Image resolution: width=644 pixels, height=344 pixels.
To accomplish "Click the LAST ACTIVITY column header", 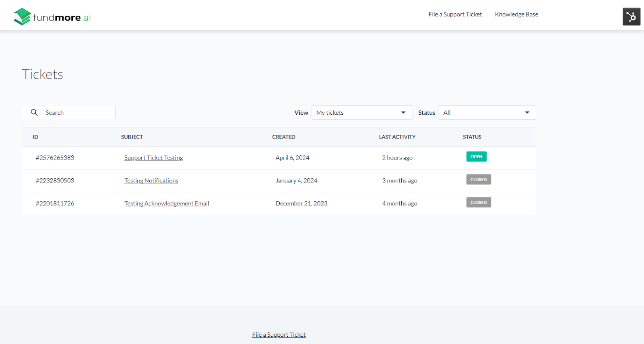I will pos(397,137).
